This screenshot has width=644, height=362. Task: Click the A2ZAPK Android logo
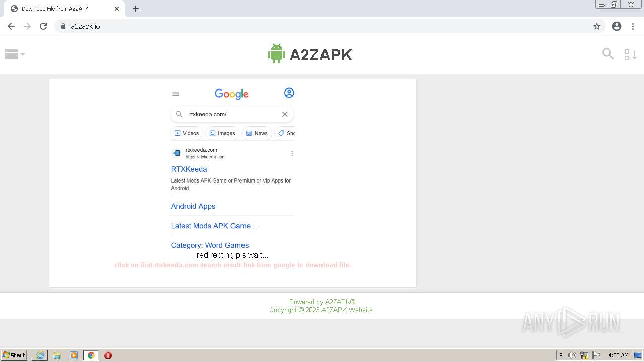310,54
